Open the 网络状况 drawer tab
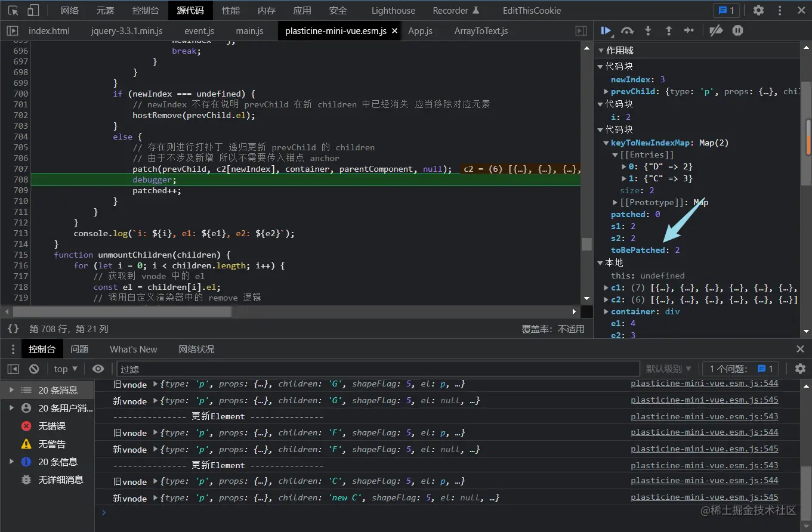812x532 pixels. pos(196,349)
